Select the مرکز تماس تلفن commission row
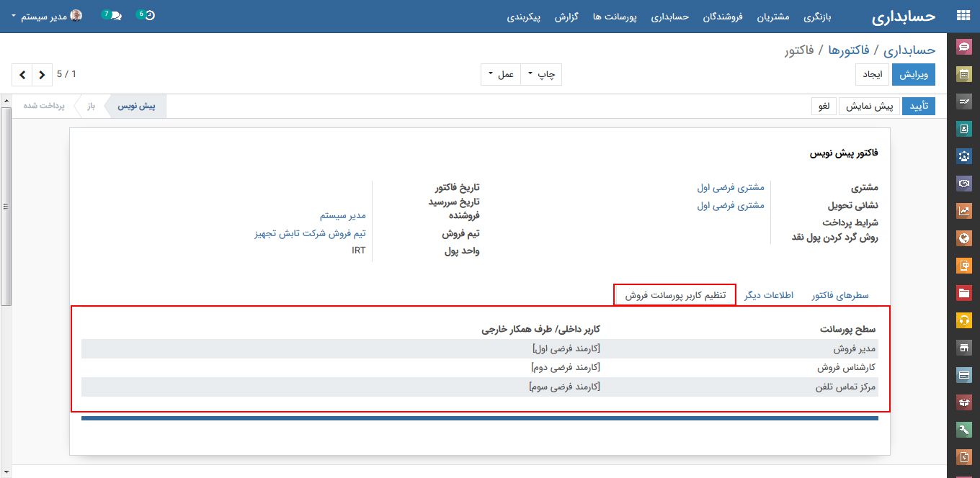 [x=480, y=387]
